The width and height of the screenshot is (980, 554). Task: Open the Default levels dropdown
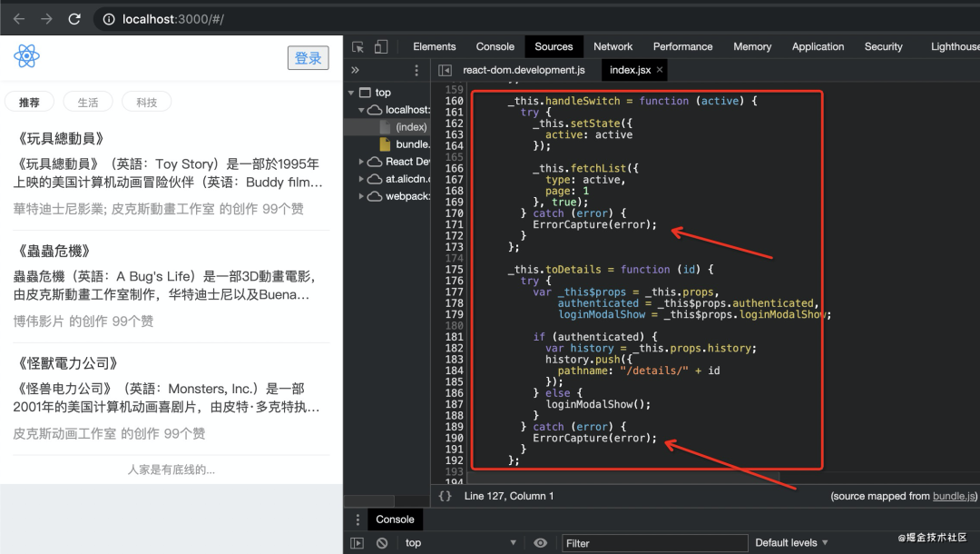[x=791, y=543]
